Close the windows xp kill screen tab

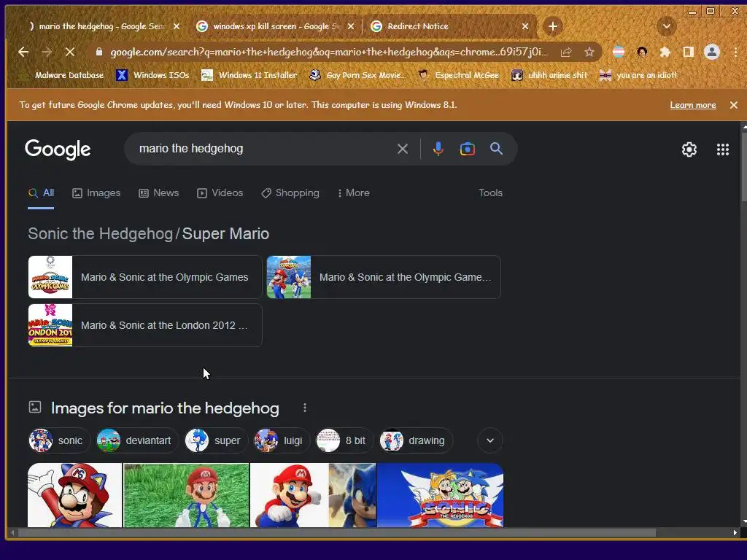tap(351, 26)
